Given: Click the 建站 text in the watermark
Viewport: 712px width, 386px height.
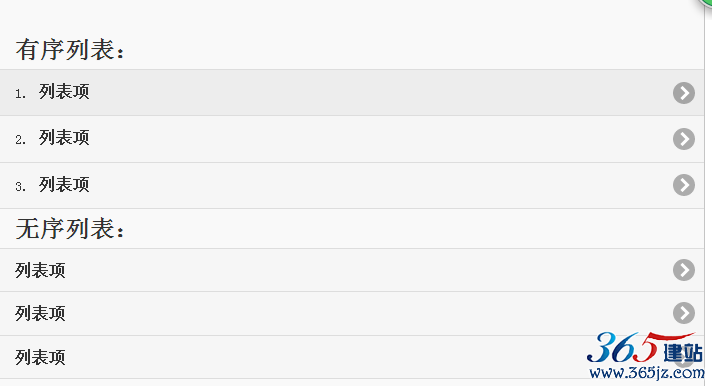Looking at the screenshot, I should (x=682, y=352).
